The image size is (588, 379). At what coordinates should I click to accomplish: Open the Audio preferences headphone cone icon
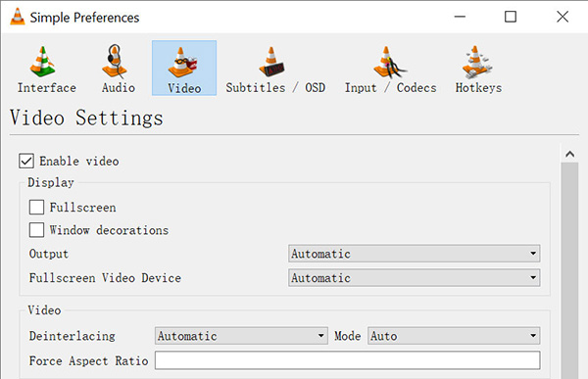(115, 62)
